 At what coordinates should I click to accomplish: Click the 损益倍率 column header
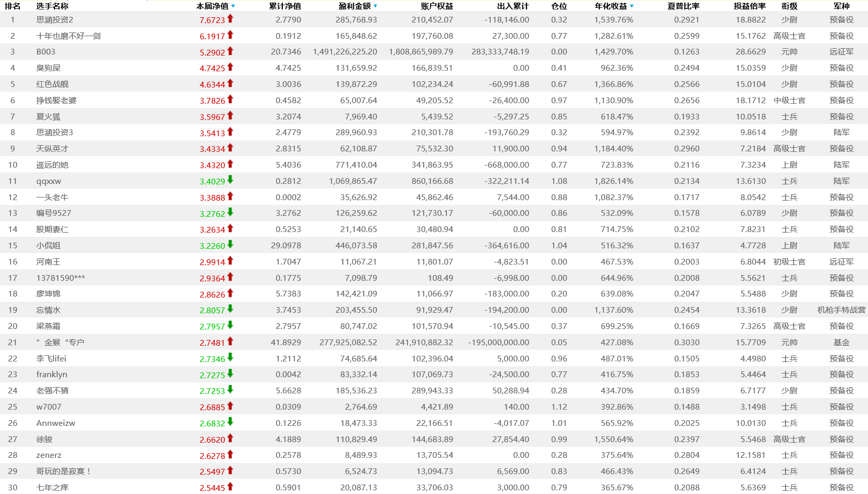point(750,6)
